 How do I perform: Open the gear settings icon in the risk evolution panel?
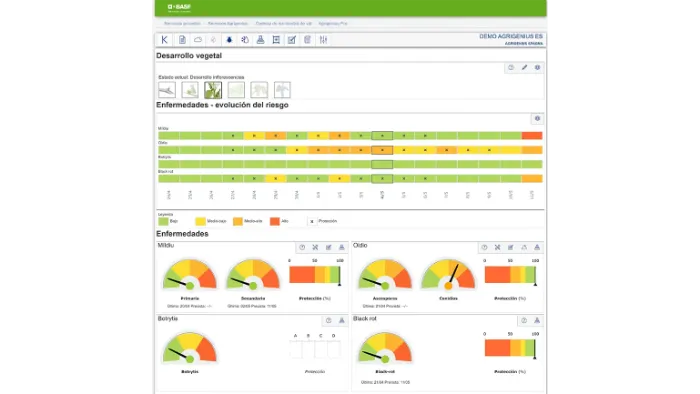pos(538,119)
